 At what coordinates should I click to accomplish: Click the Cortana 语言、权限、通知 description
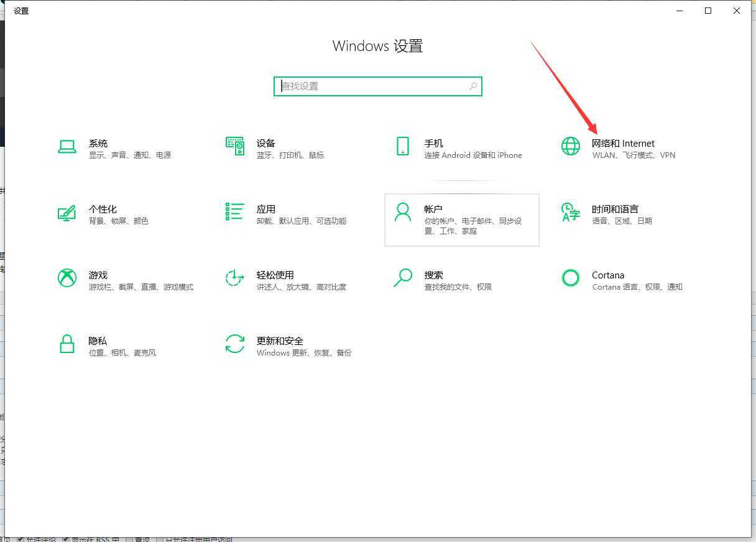coord(637,287)
